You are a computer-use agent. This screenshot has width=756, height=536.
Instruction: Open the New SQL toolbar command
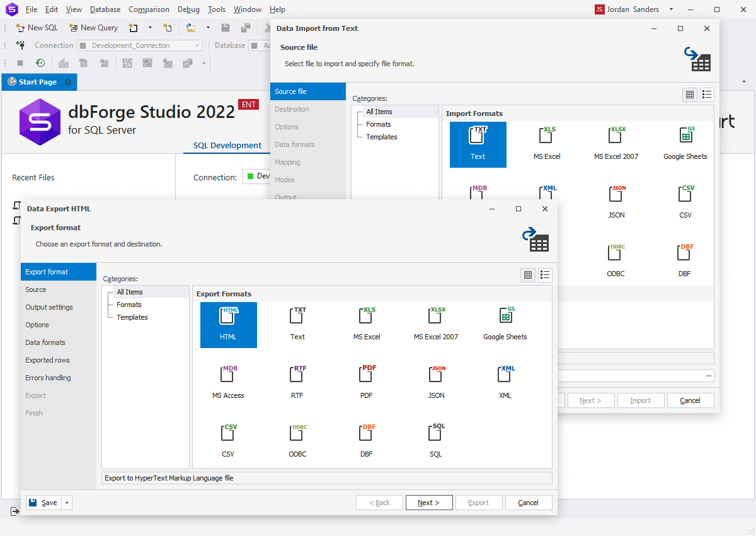pyautogui.click(x=36, y=28)
